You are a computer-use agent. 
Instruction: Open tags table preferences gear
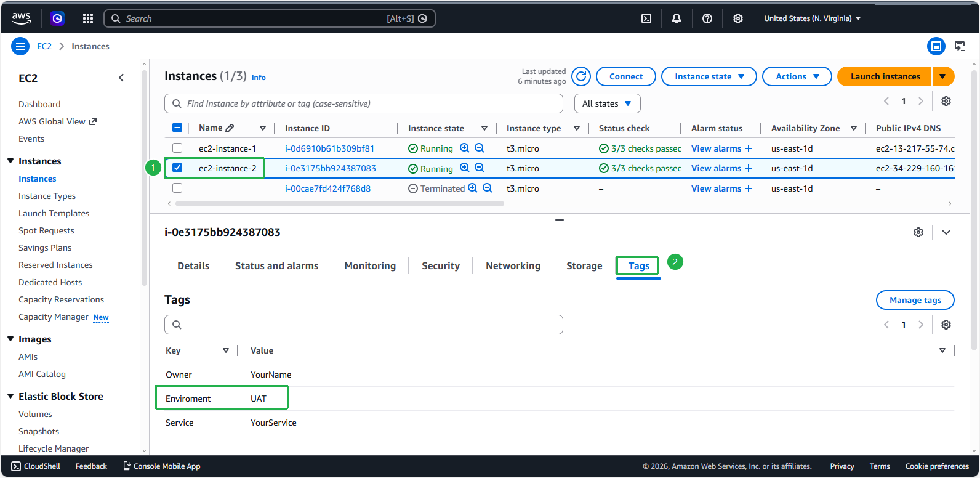click(946, 325)
